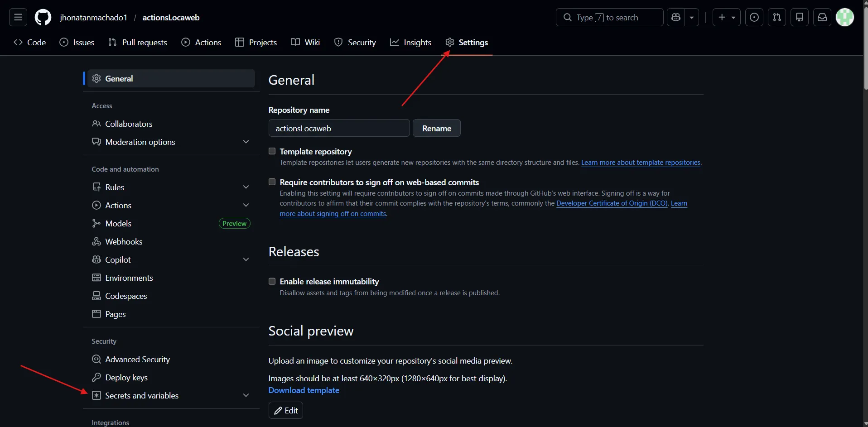Viewport: 868px width, 427px height.
Task: Open the hamburger navigation menu
Action: coord(18,18)
